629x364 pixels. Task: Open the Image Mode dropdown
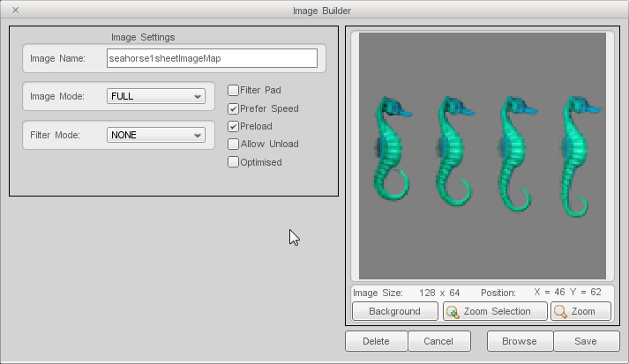[x=156, y=96]
